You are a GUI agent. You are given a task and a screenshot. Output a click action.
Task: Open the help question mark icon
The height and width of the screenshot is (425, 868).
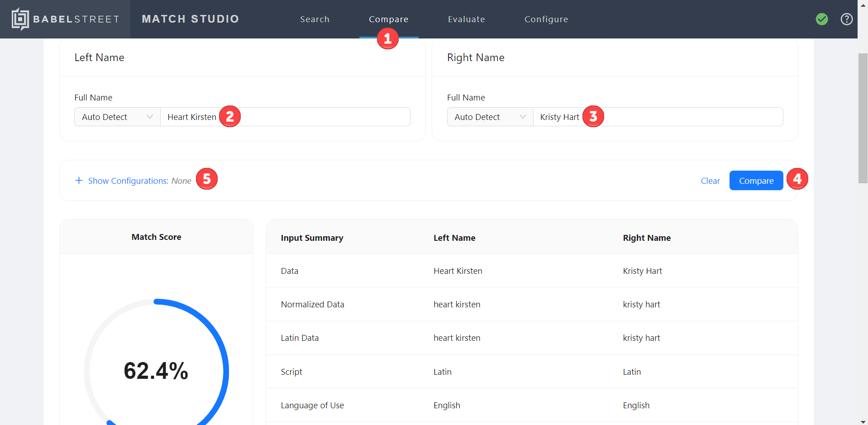coord(847,19)
